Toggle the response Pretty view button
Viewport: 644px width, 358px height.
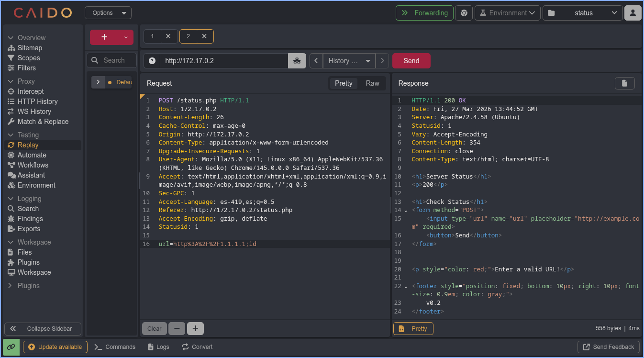[413, 329]
